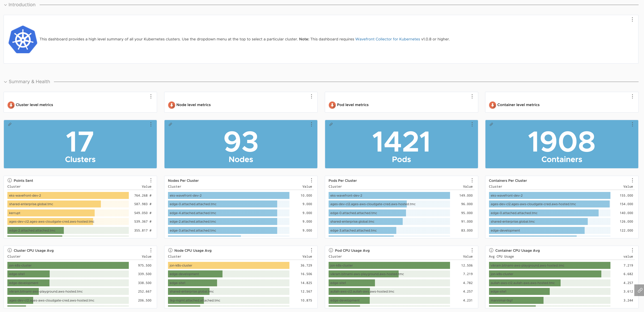
Task: Open Points Sent chart options menu
Action: (x=151, y=180)
